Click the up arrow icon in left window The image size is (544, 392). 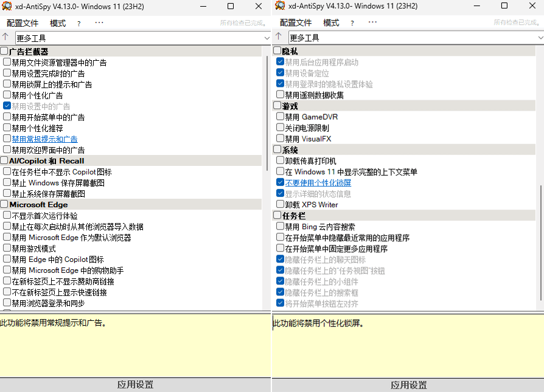(x=5, y=37)
